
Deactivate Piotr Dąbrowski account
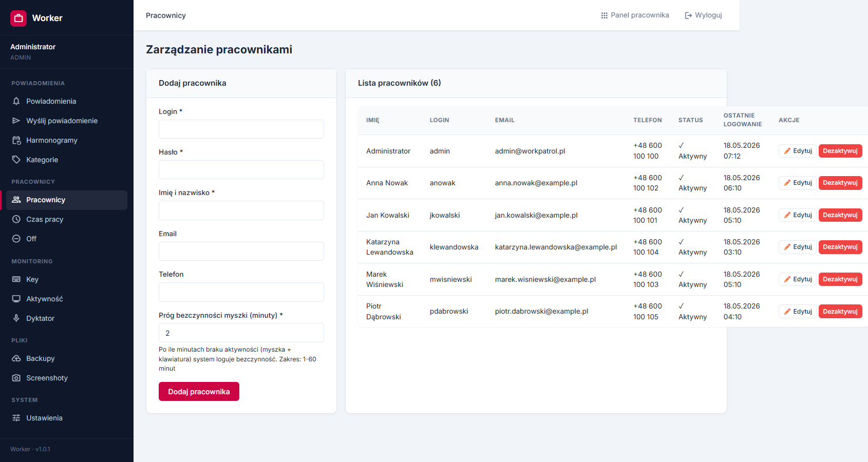click(840, 312)
